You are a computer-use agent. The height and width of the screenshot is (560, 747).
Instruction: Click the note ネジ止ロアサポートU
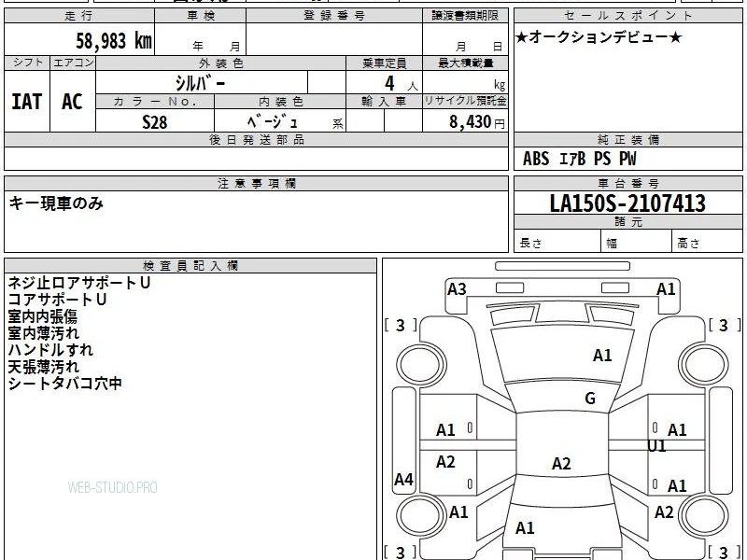(79, 283)
